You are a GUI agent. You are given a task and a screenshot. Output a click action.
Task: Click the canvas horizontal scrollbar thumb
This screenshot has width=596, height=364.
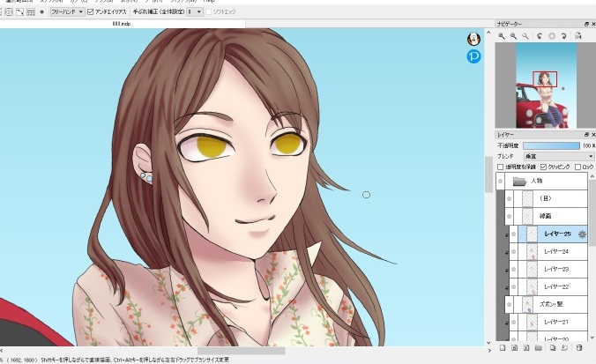tap(241, 350)
